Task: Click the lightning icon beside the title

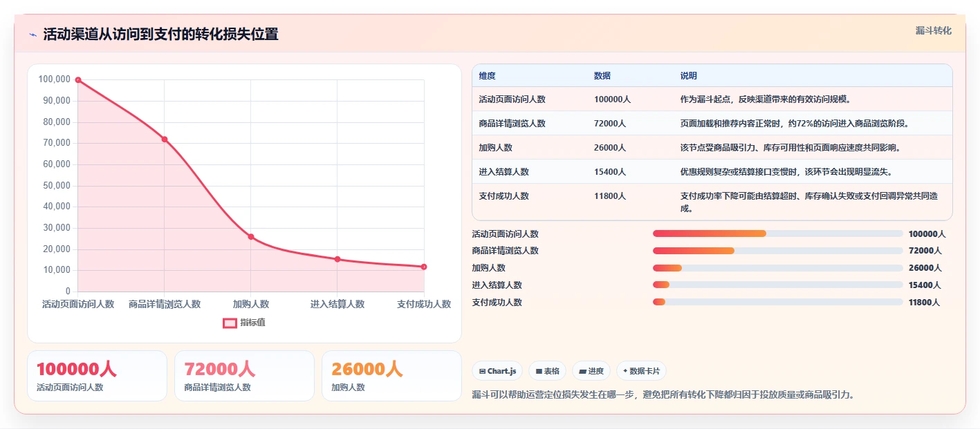Action: point(33,35)
